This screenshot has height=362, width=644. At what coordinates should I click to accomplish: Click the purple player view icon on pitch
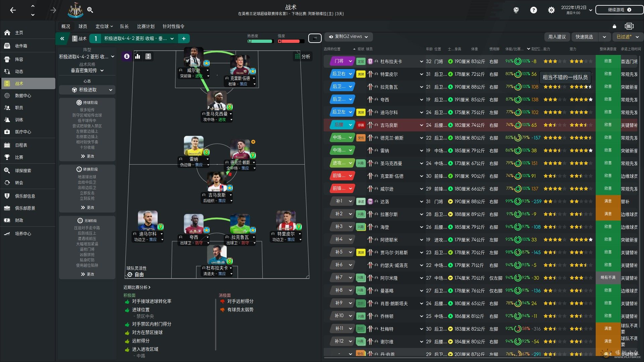pos(127,56)
